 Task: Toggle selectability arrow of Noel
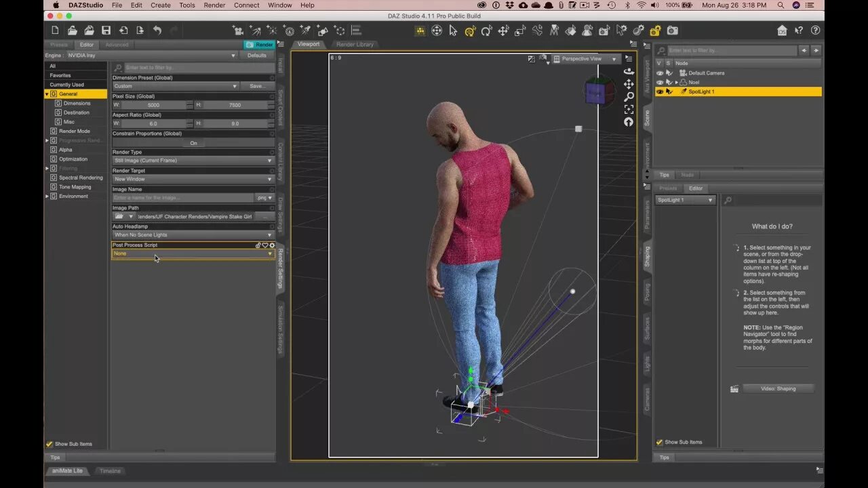coord(669,82)
